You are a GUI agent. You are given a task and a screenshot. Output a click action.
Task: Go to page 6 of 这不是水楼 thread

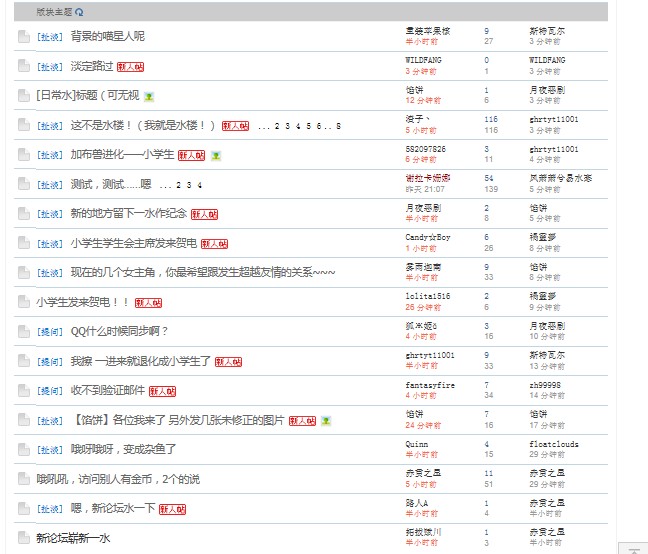tap(319, 126)
